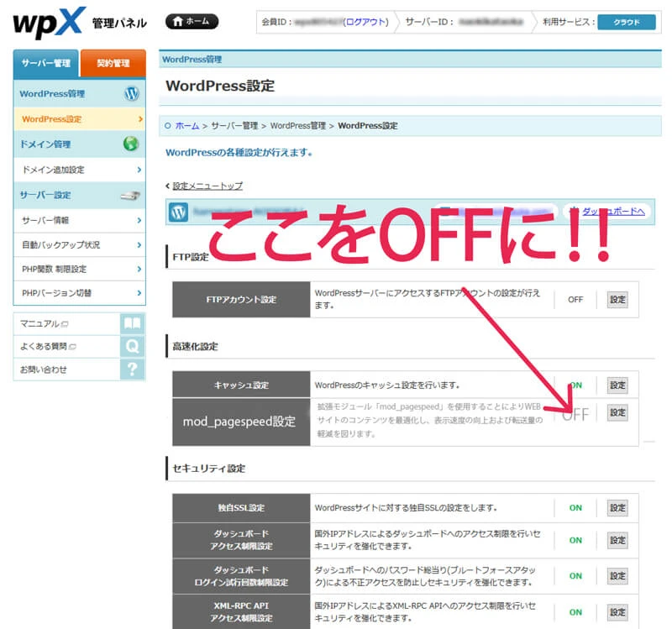Open PHP関数 制限設定 menu item
The height and width of the screenshot is (629, 672).
point(80,269)
